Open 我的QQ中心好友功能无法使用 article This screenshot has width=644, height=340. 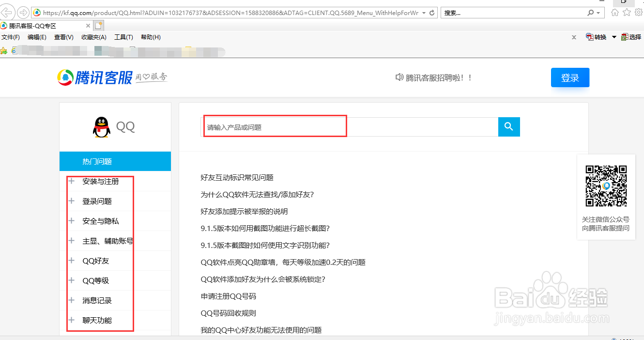[261, 330]
